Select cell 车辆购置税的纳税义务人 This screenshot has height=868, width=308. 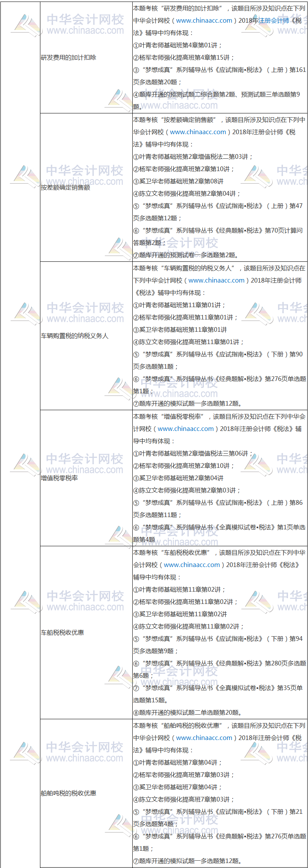pos(86,336)
